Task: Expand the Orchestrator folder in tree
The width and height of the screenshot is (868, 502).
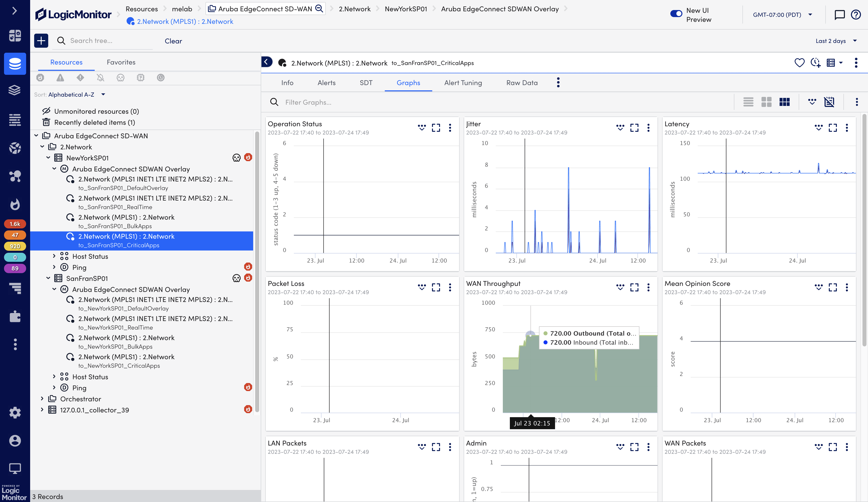Action: click(42, 399)
